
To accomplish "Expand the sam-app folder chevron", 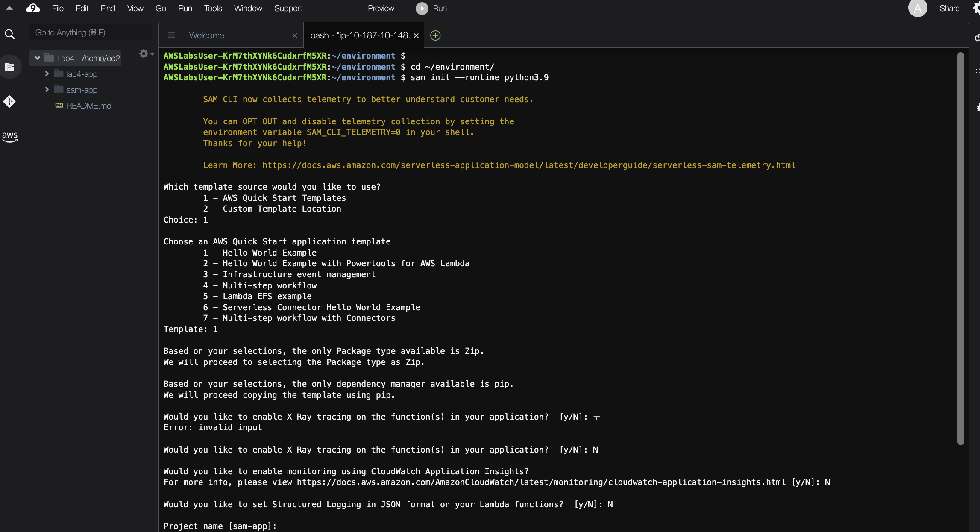I will tap(47, 90).
